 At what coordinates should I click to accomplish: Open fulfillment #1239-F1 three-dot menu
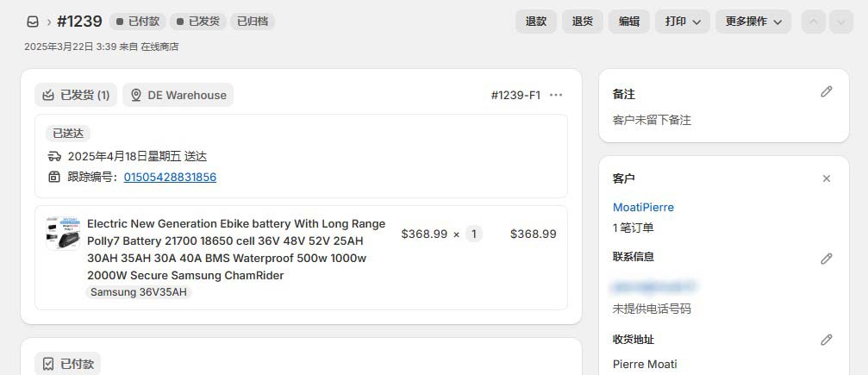tap(556, 95)
